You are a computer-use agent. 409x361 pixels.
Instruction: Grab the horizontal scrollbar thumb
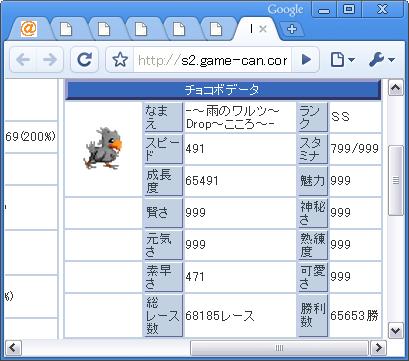[279, 348]
